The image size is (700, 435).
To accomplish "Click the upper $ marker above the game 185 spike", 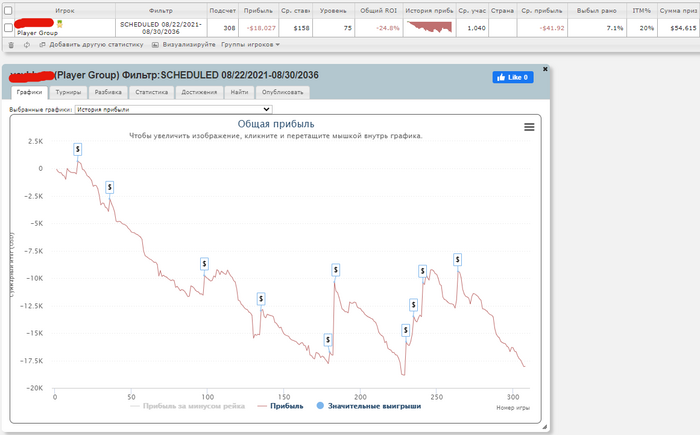I will 336,270.
